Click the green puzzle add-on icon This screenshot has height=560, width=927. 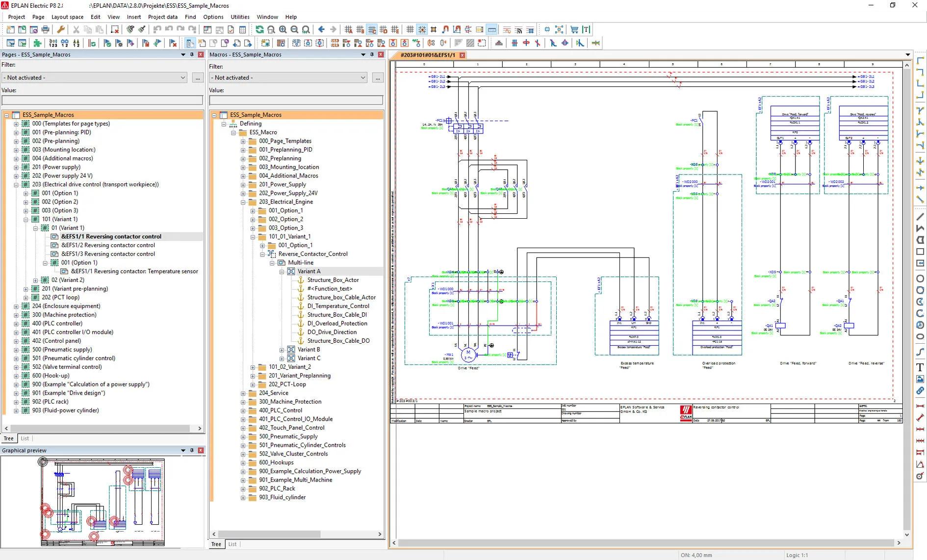coord(38,43)
